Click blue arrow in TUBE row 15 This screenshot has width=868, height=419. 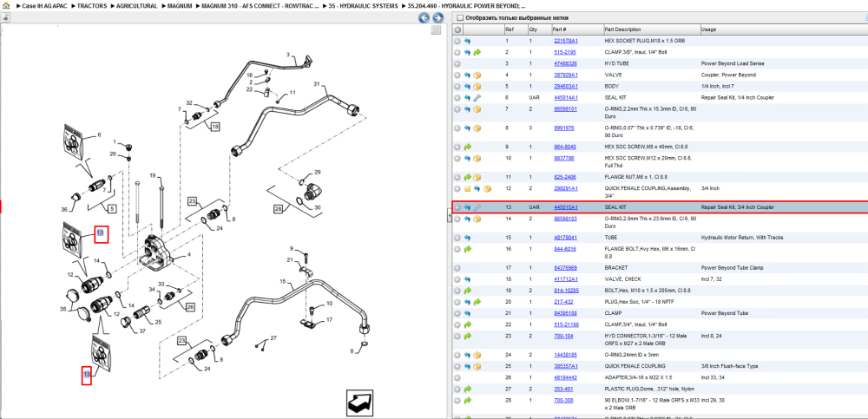[467, 238]
